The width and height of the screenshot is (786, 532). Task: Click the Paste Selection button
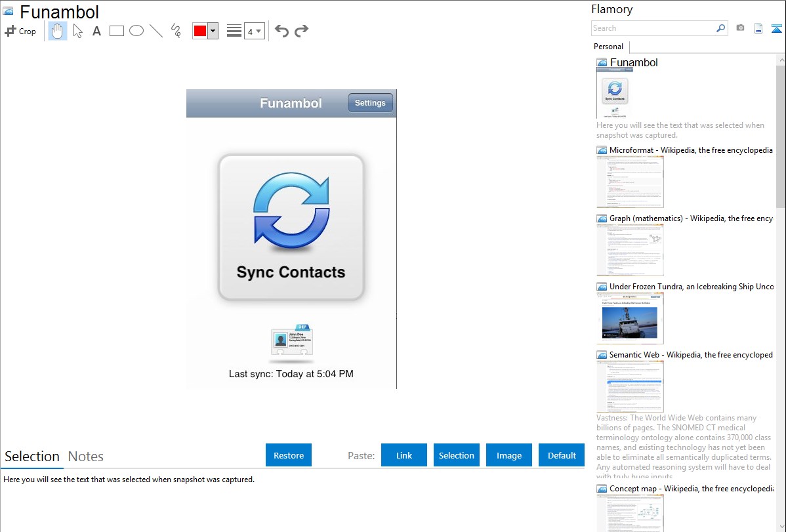click(x=457, y=455)
